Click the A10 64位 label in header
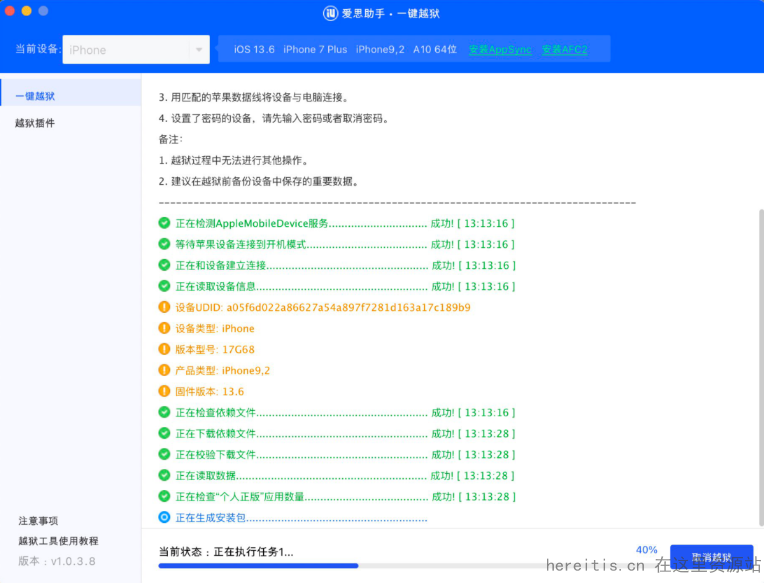This screenshot has height=583, width=764. [435, 50]
